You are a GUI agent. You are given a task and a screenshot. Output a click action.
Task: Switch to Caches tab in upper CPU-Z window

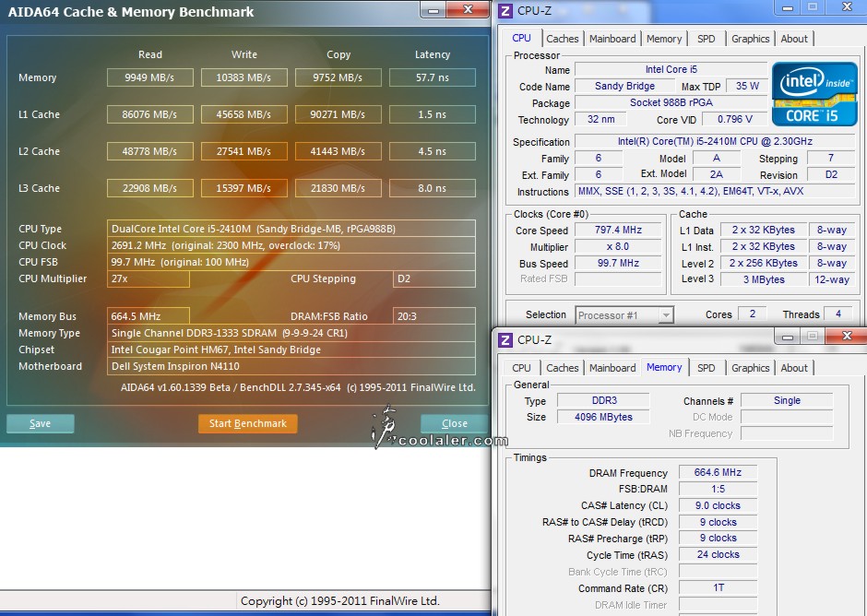click(x=563, y=39)
